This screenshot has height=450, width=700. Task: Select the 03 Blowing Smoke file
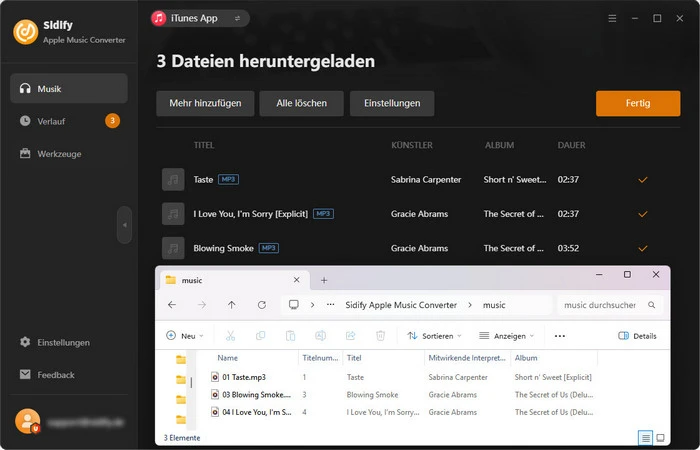[252, 395]
